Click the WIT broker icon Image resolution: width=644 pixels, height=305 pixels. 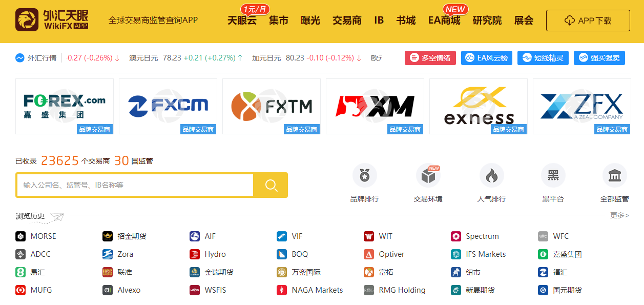point(369,236)
